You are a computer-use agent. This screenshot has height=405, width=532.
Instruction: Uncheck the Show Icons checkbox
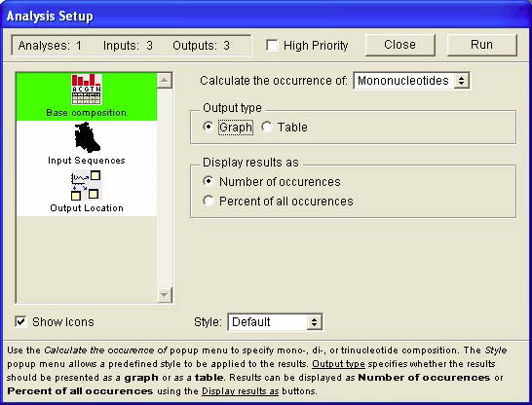20,321
